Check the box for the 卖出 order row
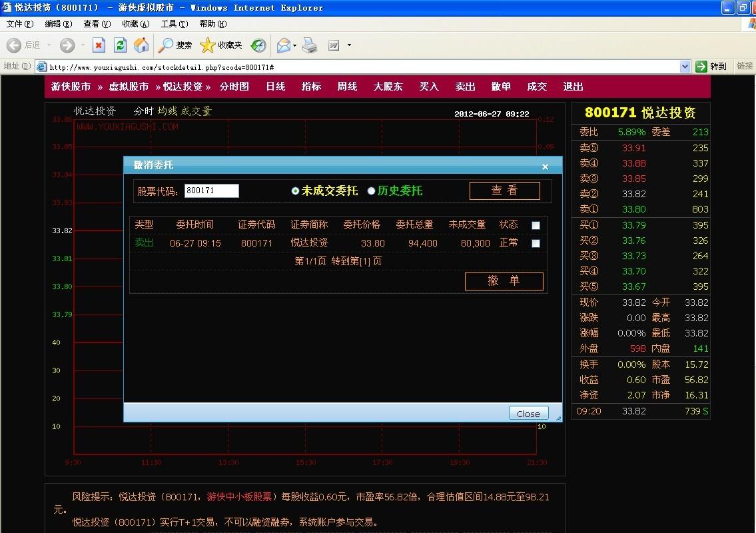The image size is (756, 533). tap(536, 243)
